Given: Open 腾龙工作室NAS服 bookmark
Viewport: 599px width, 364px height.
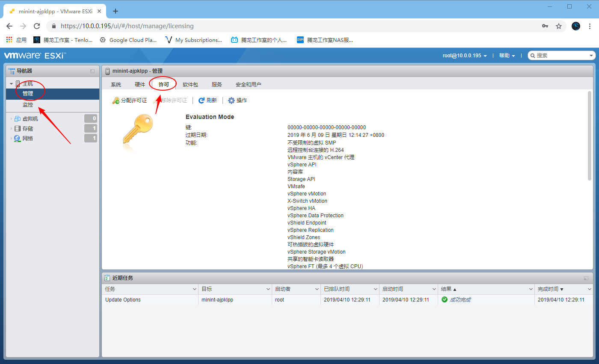Looking at the screenshot, I should point(325,40).
